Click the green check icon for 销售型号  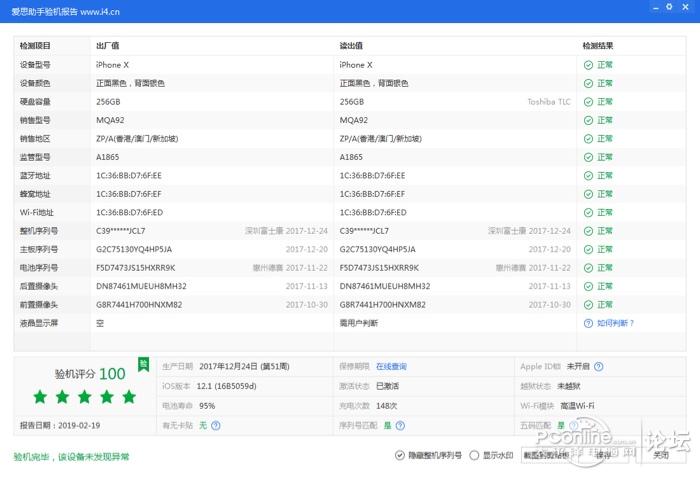coord(588,121)
